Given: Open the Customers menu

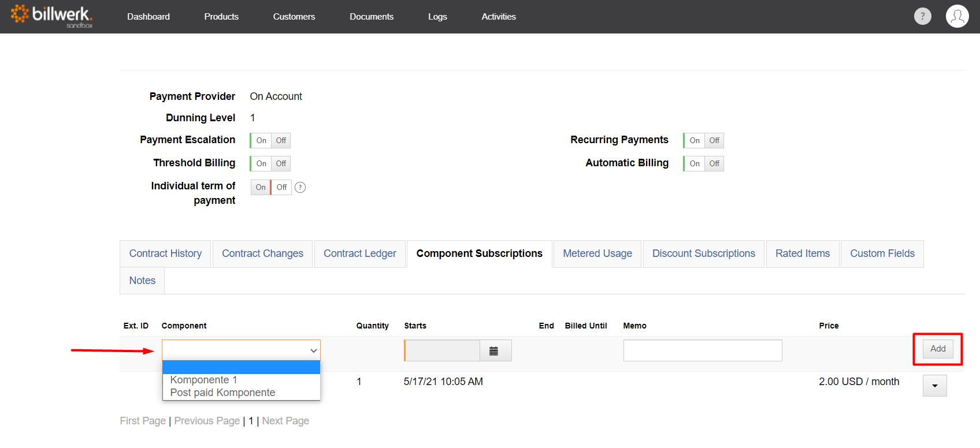Looking at the screenshot, I should (x=294, y=17).
